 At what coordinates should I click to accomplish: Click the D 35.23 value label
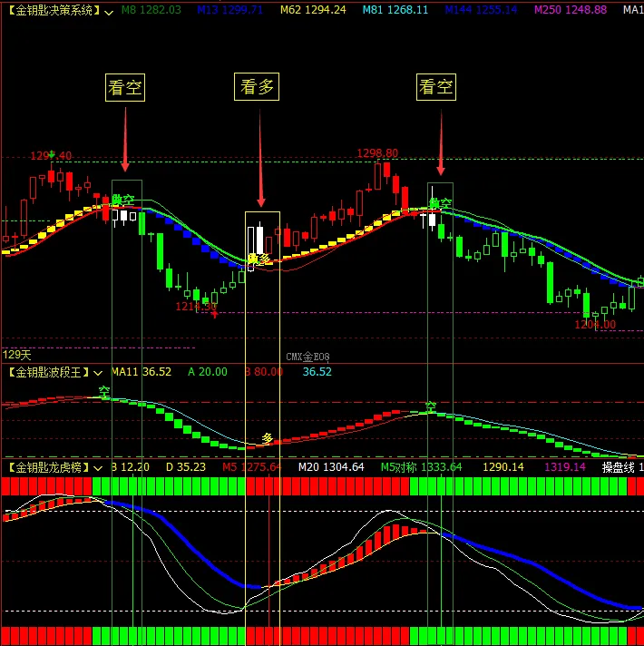pyautogui.click(x=186, y=466)
